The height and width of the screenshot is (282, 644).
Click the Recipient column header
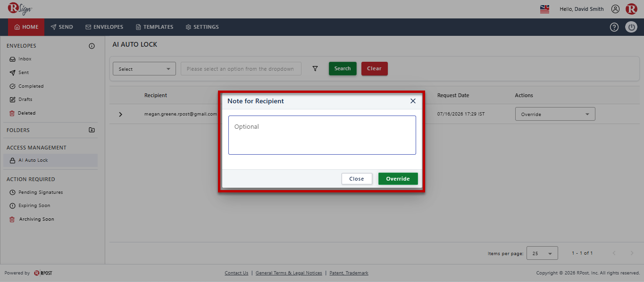click(156, 95)
